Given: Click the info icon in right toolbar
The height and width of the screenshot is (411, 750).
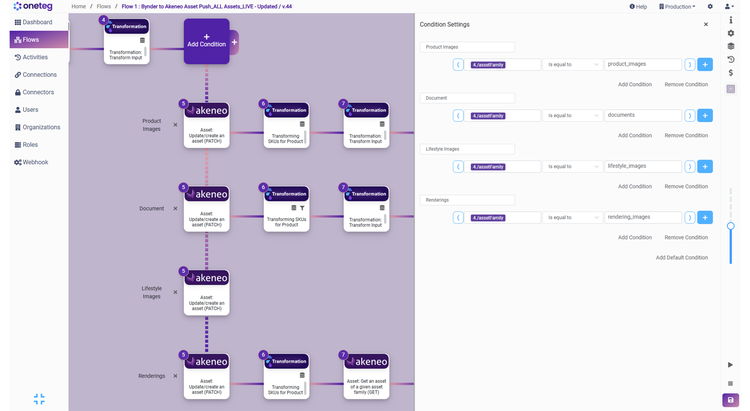Looking at the screenshot, I should (731, 19).
